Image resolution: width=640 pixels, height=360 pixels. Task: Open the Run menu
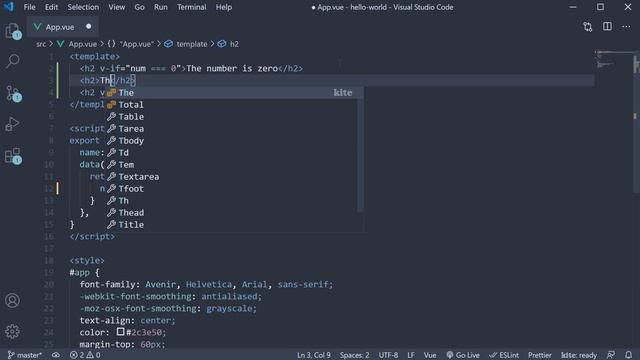tap(161, 7)
